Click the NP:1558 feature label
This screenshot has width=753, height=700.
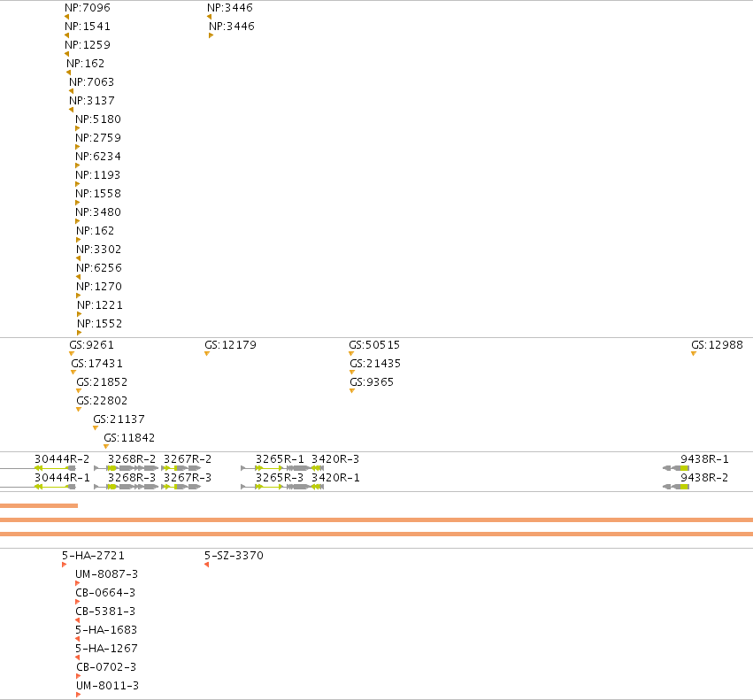click(x=98, y=194)
